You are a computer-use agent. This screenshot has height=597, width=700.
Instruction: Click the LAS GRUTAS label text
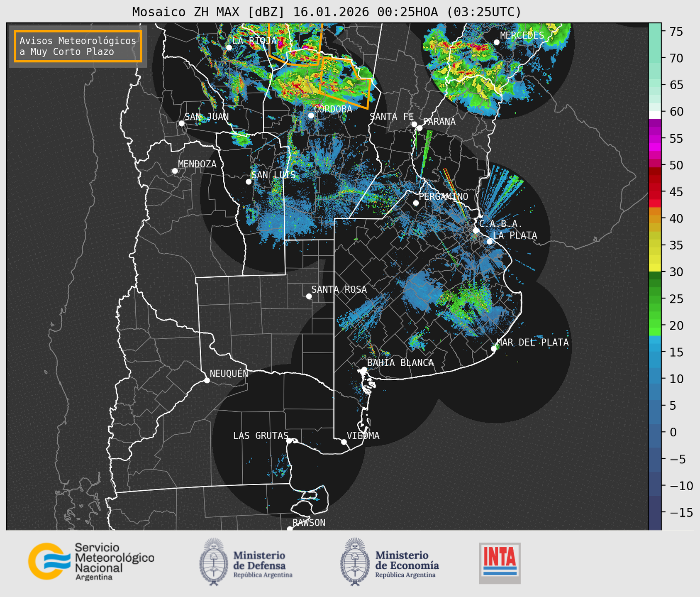pyautogui.click(x=261, y=436)
